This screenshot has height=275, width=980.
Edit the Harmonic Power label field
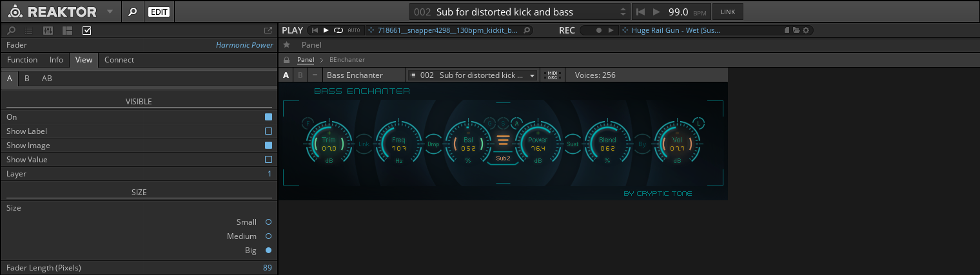coord(244,45)
